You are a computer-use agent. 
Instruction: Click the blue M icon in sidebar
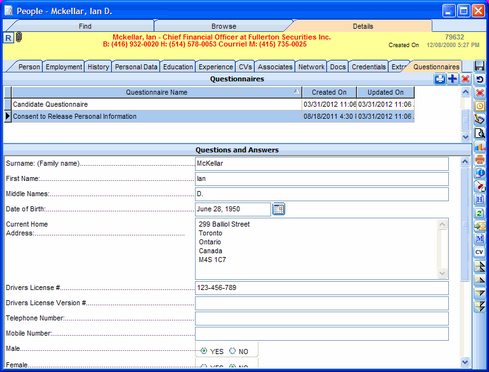480,239
